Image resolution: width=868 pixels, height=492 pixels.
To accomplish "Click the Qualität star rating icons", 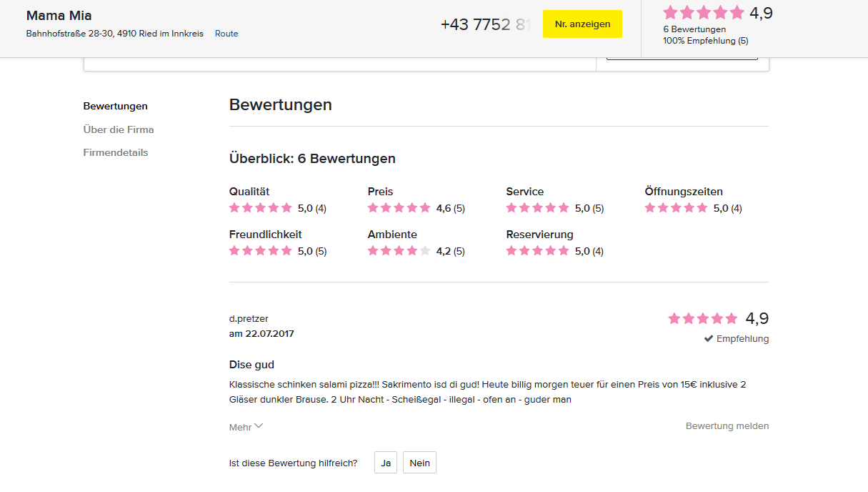I will [x=261, y=208].
